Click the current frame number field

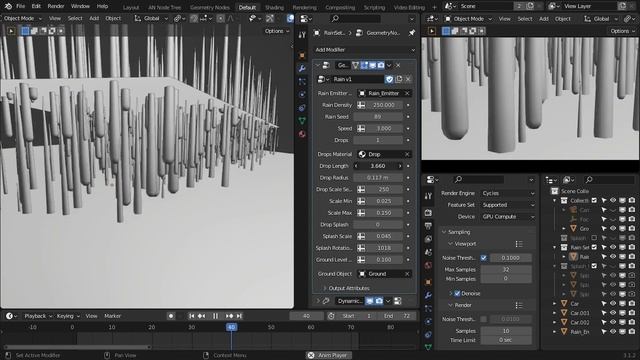[306, 316]
